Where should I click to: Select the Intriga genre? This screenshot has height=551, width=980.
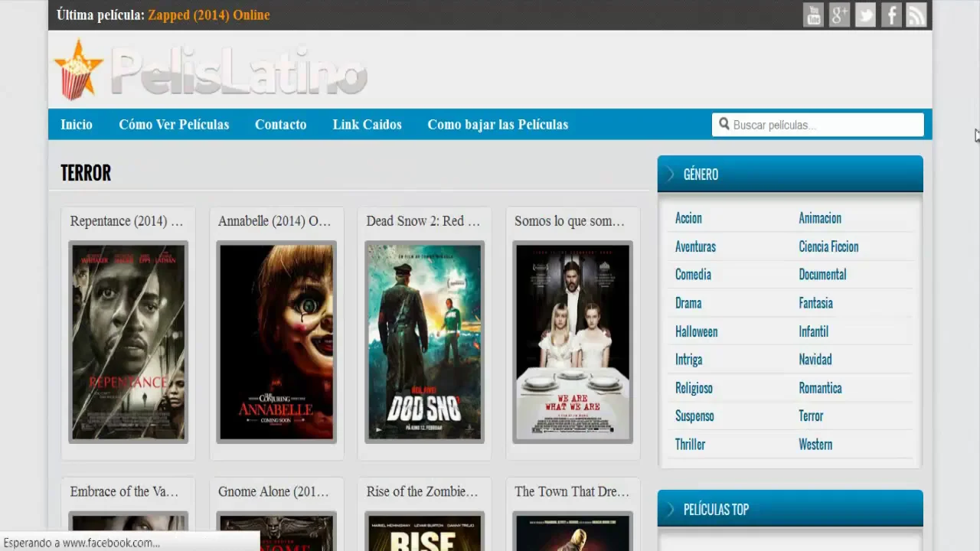click(688, 359)
